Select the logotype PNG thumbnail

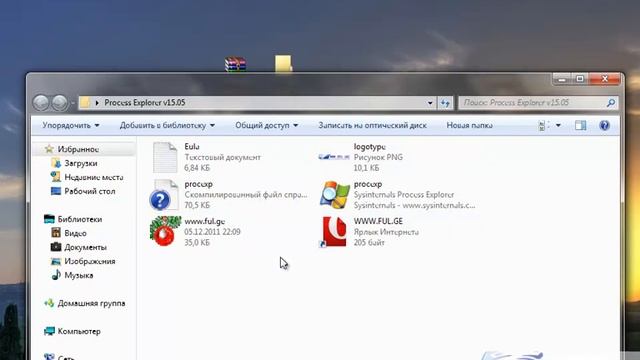[334, 157]
